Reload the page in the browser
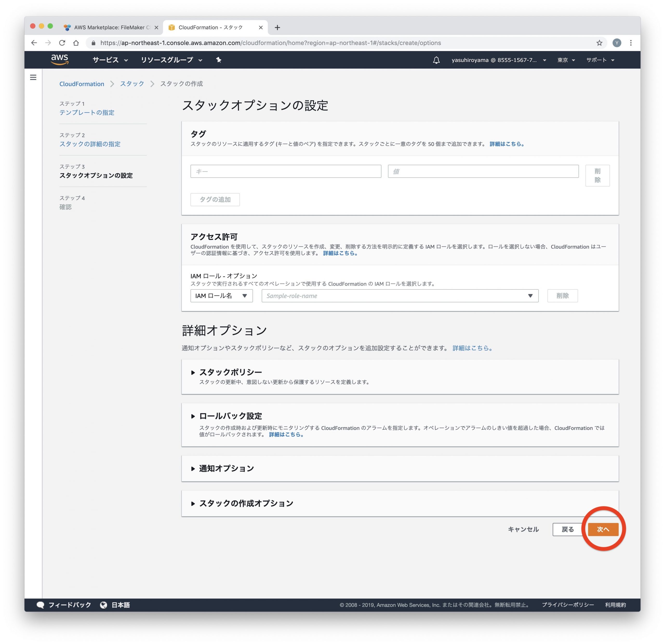The height and width of the screenshot is (644, 665). [62, 43]
